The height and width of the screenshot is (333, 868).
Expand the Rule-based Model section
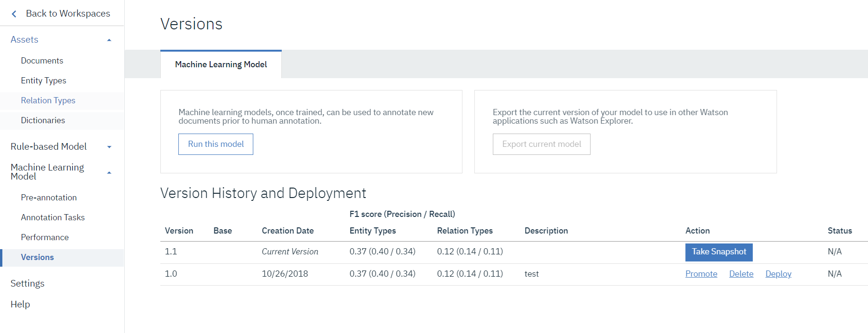(109, 147)
